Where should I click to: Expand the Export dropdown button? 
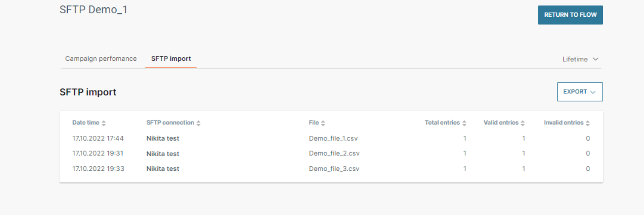coord(580,92)
